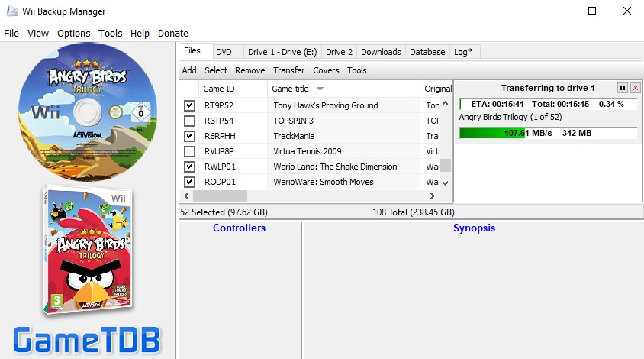Open the Add toolbar menu

tap(189, 70)
